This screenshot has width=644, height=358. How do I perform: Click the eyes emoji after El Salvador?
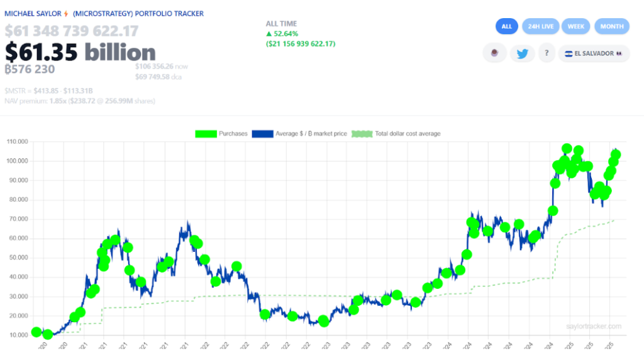(619, 53)
